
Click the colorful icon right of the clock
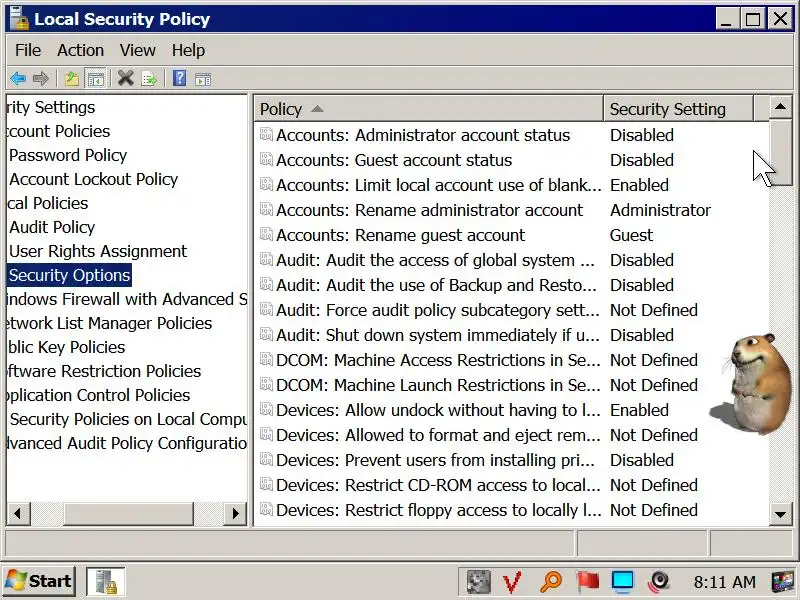pyautogui.click(x=783, y=582)
